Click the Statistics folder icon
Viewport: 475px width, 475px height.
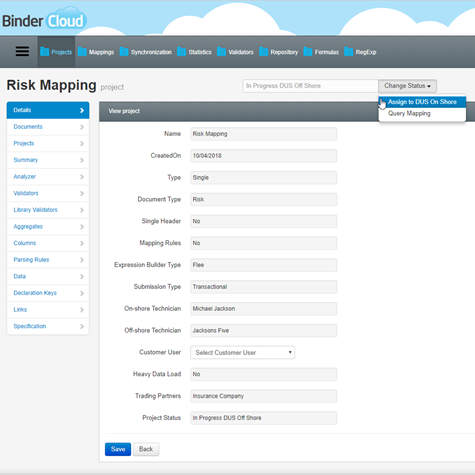pos(181,52)
